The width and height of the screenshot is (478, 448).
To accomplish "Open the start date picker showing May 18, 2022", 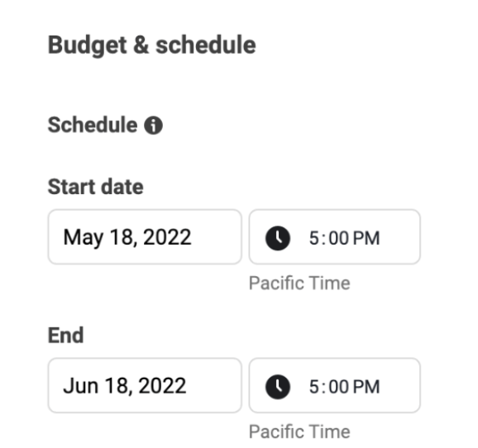I will (x=145, y=236).
